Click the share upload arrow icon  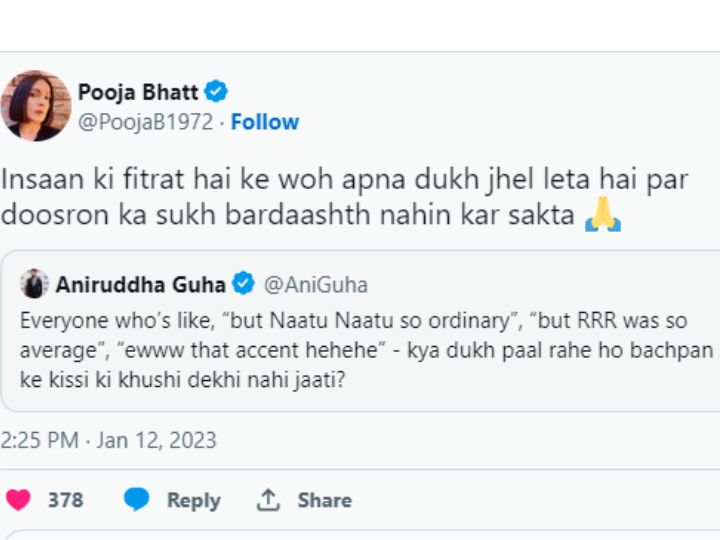(x=268, y=500)
